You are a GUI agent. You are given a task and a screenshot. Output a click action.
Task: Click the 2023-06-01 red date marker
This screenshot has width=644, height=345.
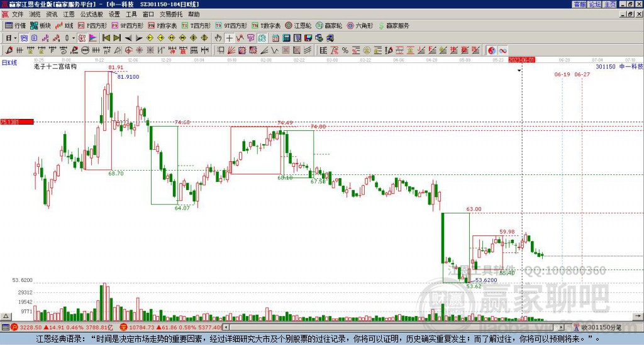(521, 60)
